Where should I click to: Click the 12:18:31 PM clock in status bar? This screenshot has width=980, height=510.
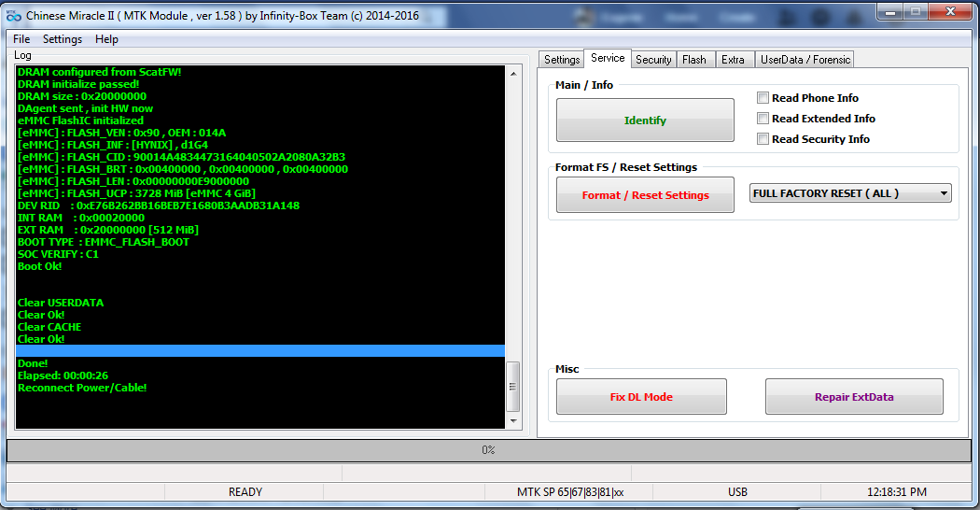[896, 492]
